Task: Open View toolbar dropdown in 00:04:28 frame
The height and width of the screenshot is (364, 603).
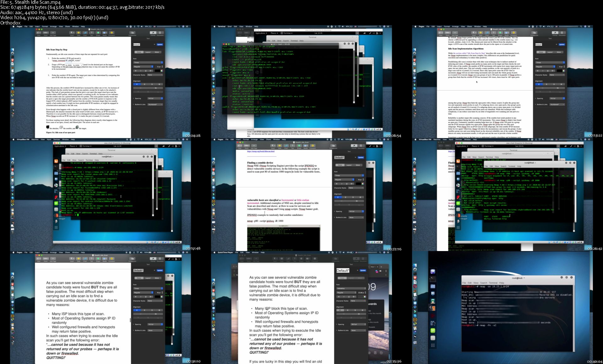Action: click(x=39, y=33)
